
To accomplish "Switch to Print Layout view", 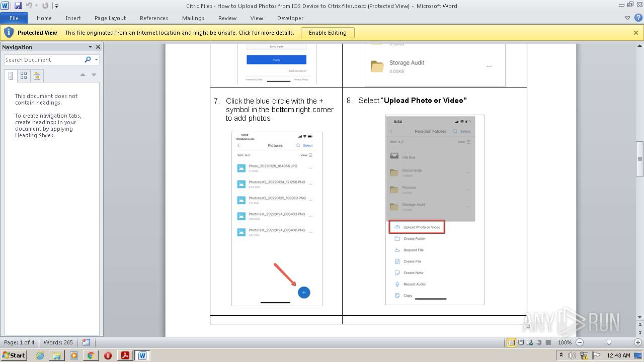I will tap(512, 342).
